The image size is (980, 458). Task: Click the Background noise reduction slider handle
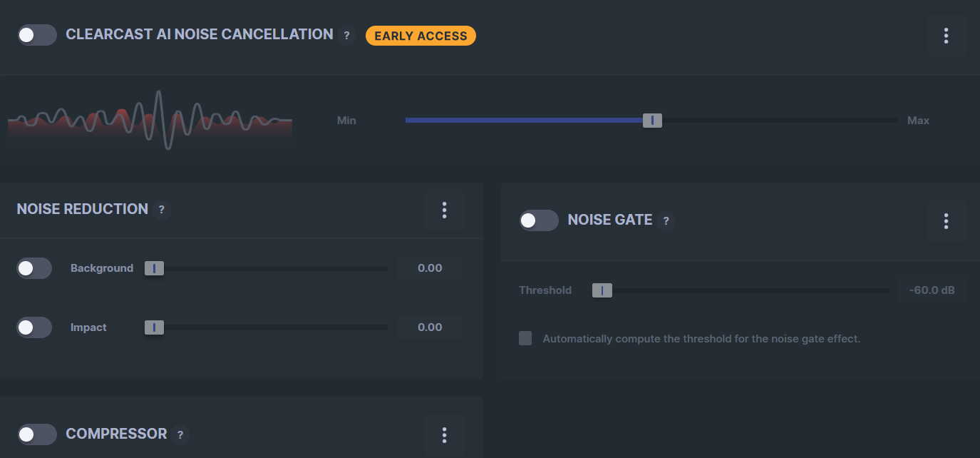click(x=154, y=268)
